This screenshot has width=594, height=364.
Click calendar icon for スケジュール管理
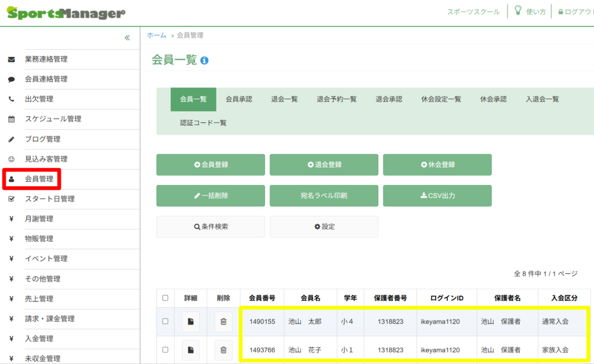click(11, 119)
